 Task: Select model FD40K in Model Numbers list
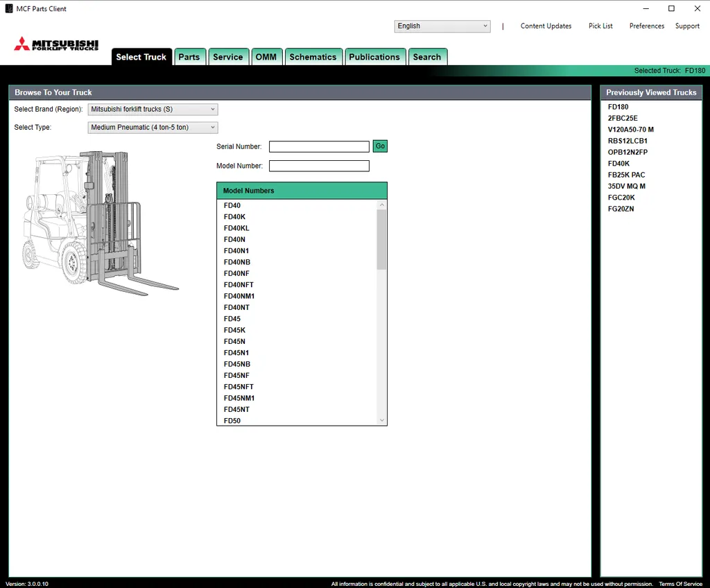[234, 217]
